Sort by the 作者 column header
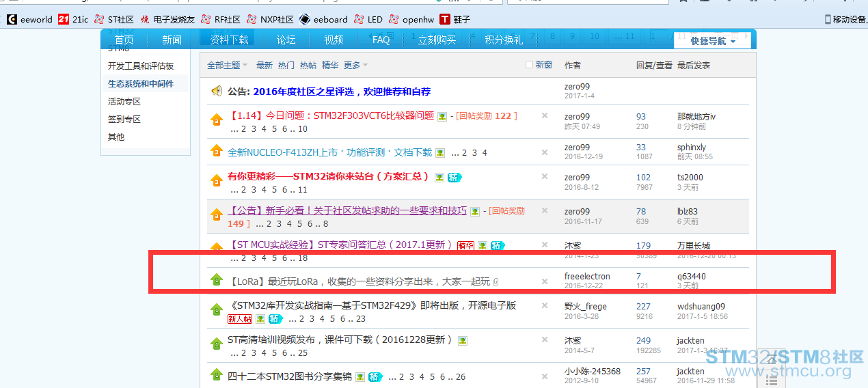 pos(573,65)
